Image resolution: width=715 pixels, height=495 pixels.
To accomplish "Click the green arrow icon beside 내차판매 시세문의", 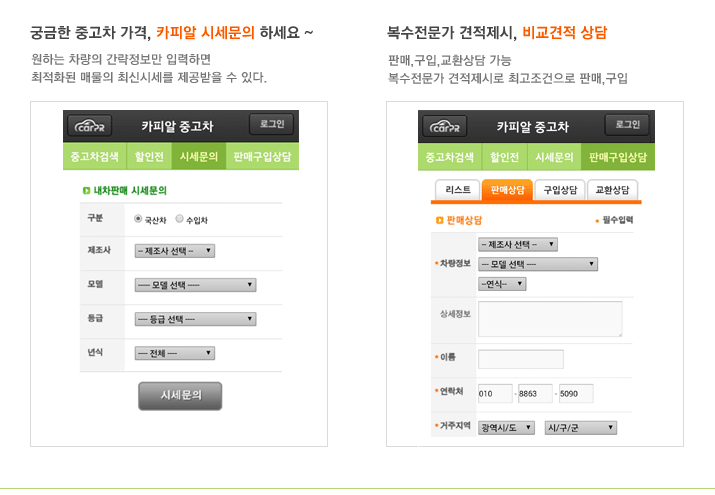I will click(86, 189).
